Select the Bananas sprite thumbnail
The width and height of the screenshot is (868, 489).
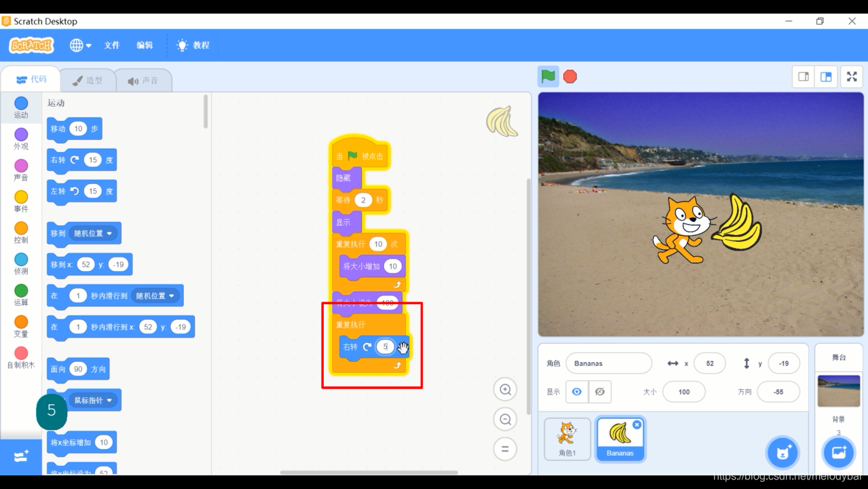tap(620, 439)
